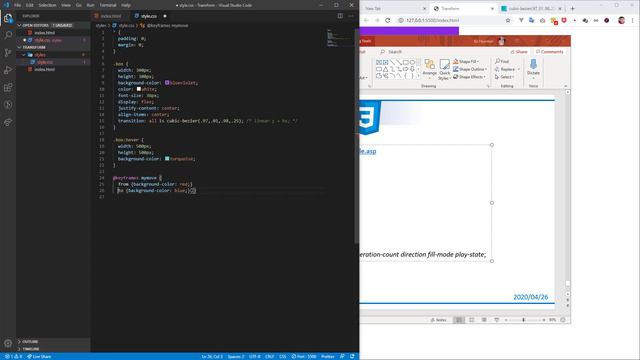
Task: Open Comments in PowerPoint
Action: coord(549,52)
